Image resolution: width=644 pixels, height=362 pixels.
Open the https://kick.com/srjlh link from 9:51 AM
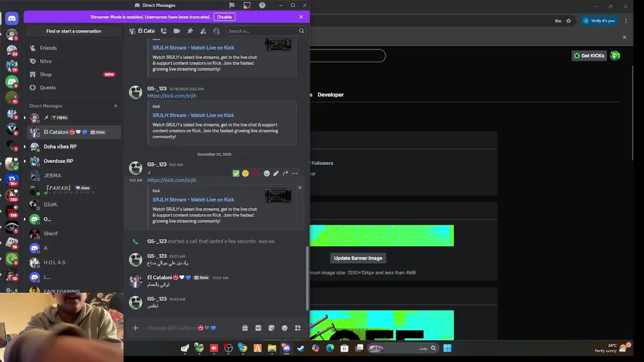[x=172, y=180]
